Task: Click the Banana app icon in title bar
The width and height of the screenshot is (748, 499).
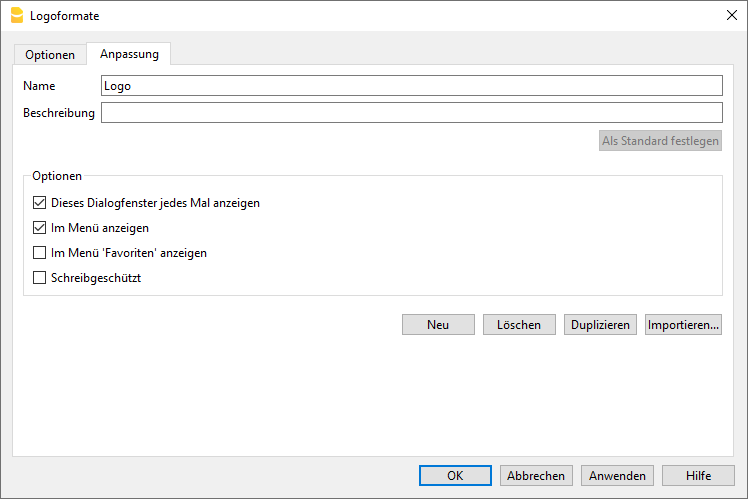Action: tap(16, 16)
